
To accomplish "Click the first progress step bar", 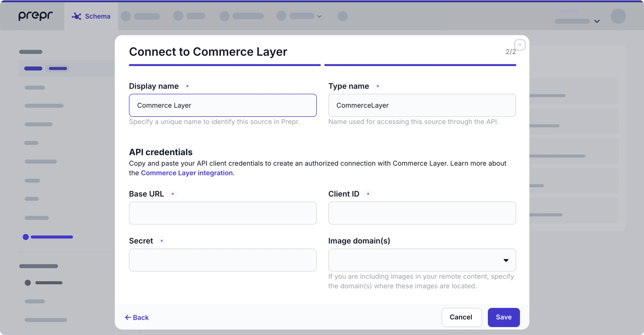I will [225, 65].
